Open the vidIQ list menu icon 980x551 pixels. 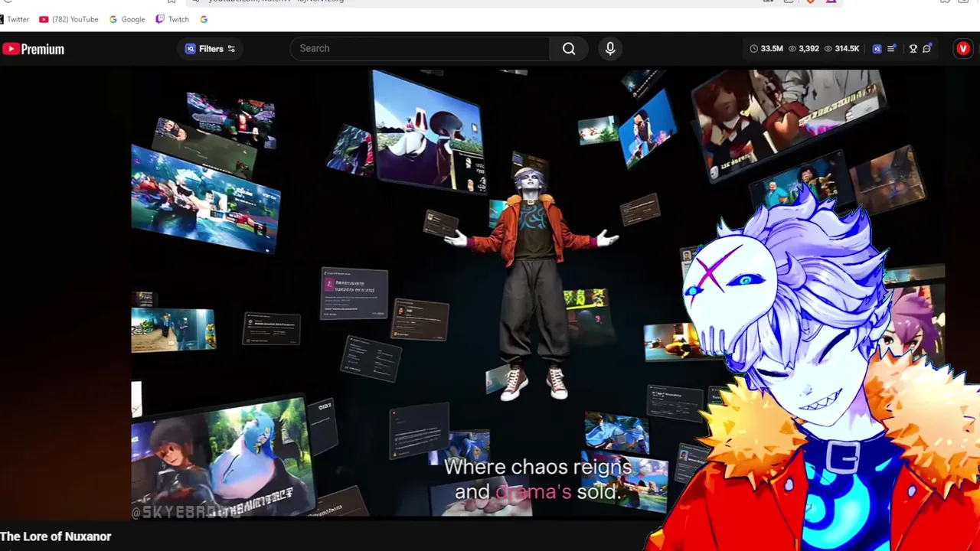[x=892, y=48]
